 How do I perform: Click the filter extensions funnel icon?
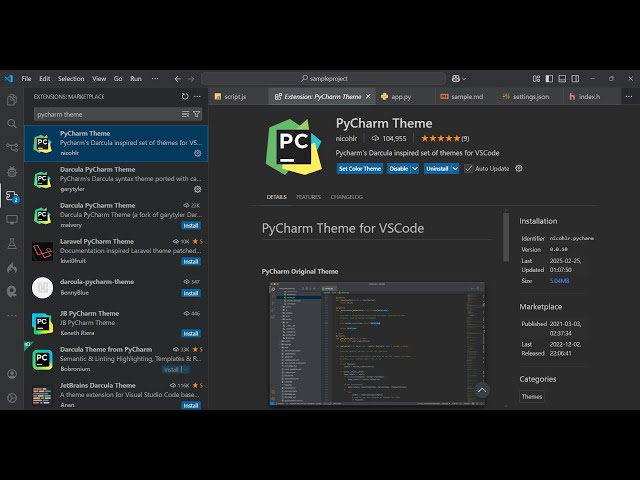[x=197, y=114]
